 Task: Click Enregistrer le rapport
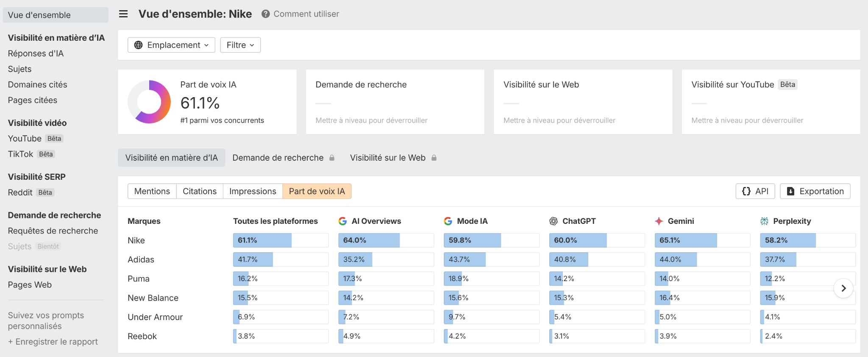pyautogui.click(x=53, y=342)
